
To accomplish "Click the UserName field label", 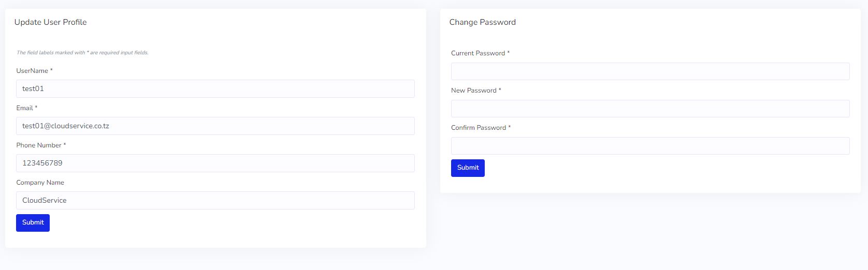I will (x=32, y=71).
